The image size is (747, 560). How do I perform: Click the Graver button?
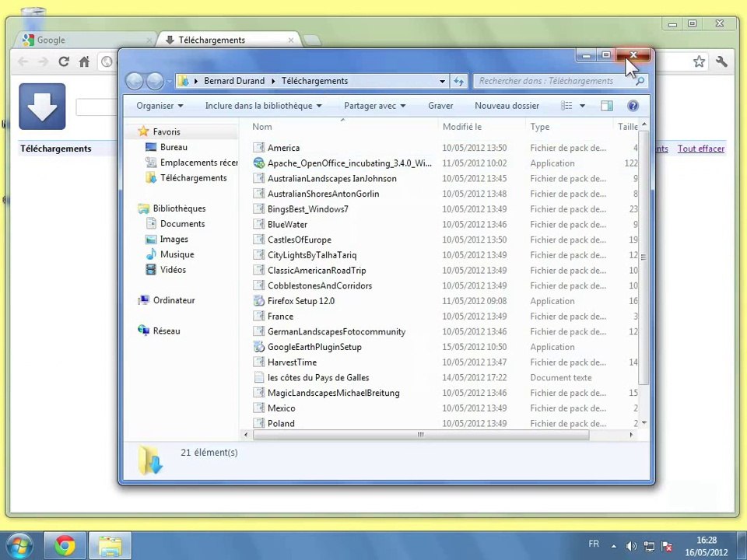[440, 106]
